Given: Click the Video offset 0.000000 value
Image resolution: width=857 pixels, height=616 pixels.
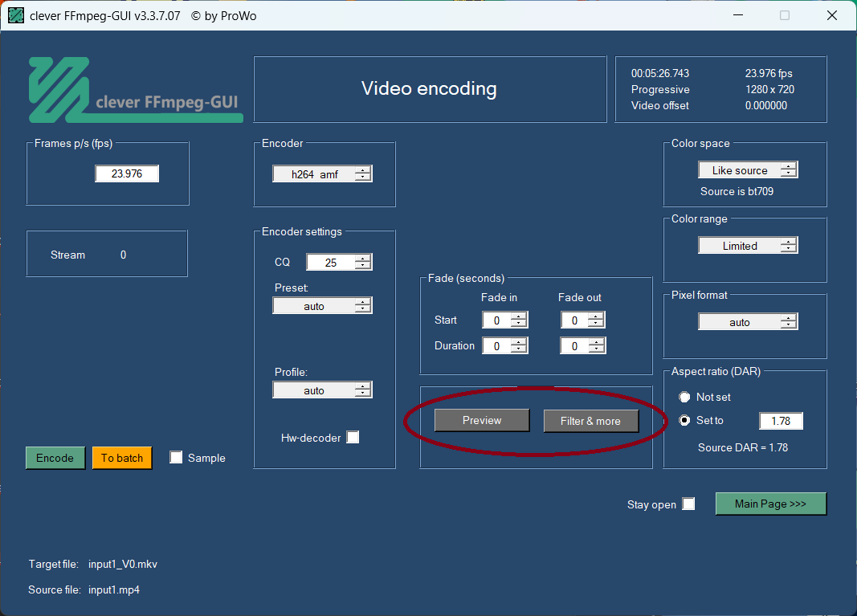Looking at the screenshot, I should 766,105.
